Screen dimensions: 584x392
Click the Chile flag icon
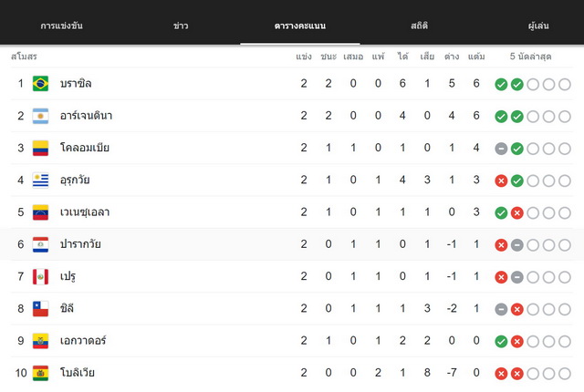[x=40, y=309]
